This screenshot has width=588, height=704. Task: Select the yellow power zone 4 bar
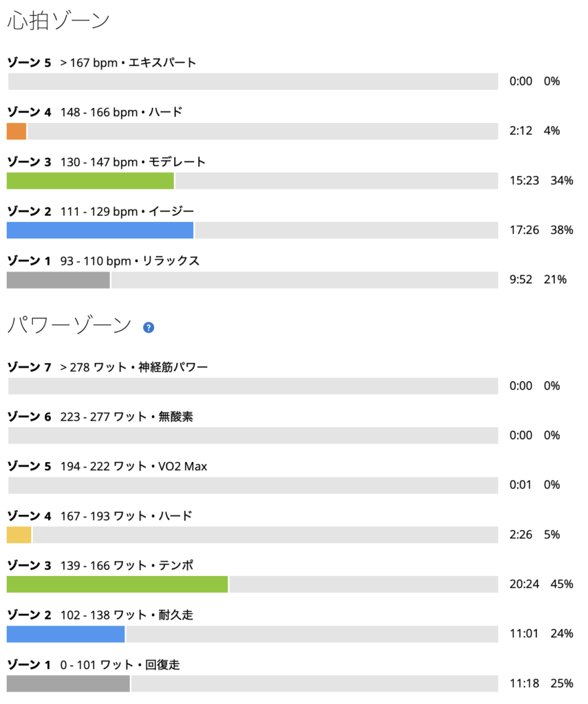click(x=19, y=535)
